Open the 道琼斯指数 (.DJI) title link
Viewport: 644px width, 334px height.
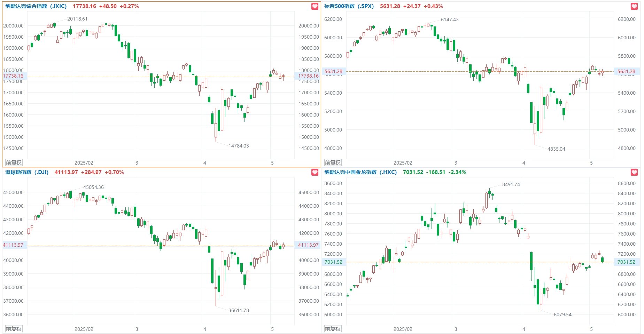[27, 172]
